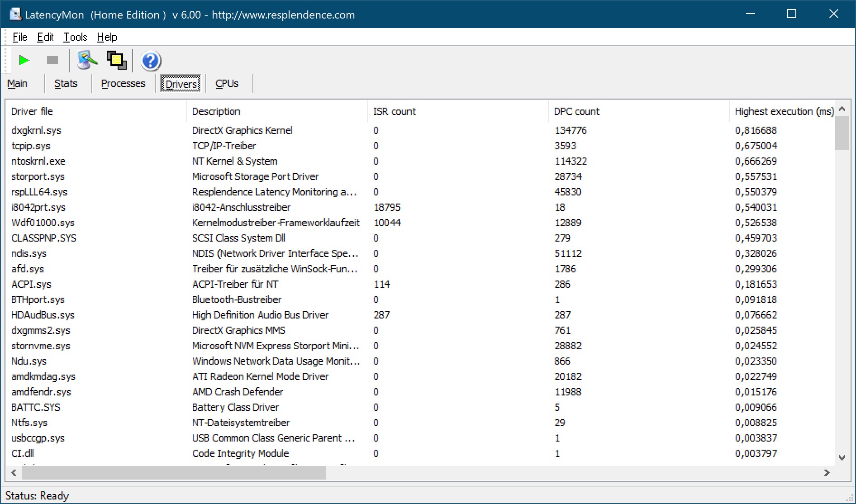Switch to the CPUs tab
The width and height of the screenshot is (856, 504).
(227, 84)
